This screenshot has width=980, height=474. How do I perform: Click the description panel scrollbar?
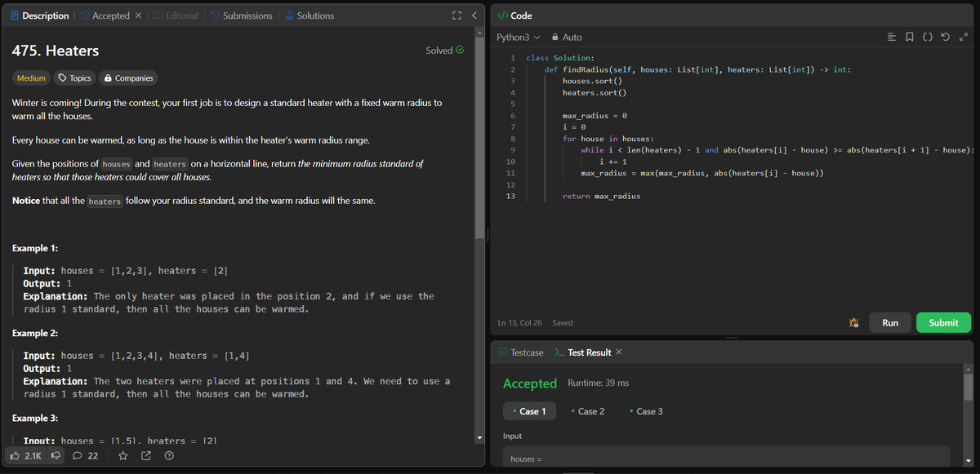click(x=481, y=139)
